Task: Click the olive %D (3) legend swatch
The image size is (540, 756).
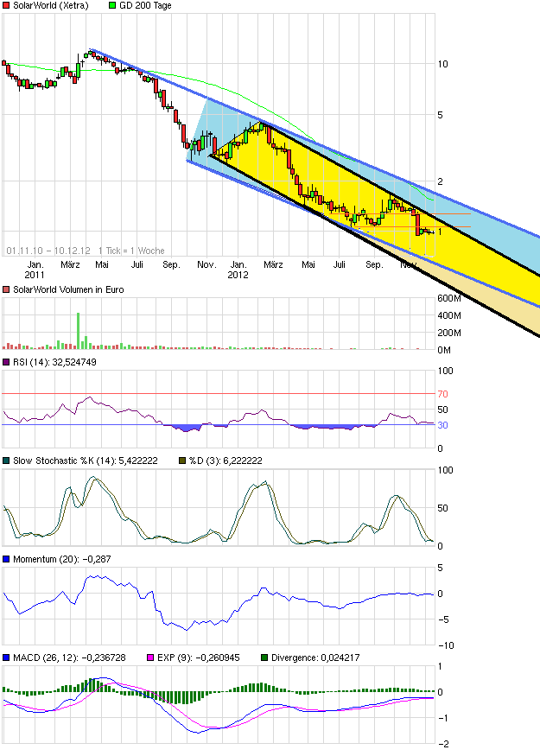Action: pyautogui.click(x=182, y=461)
